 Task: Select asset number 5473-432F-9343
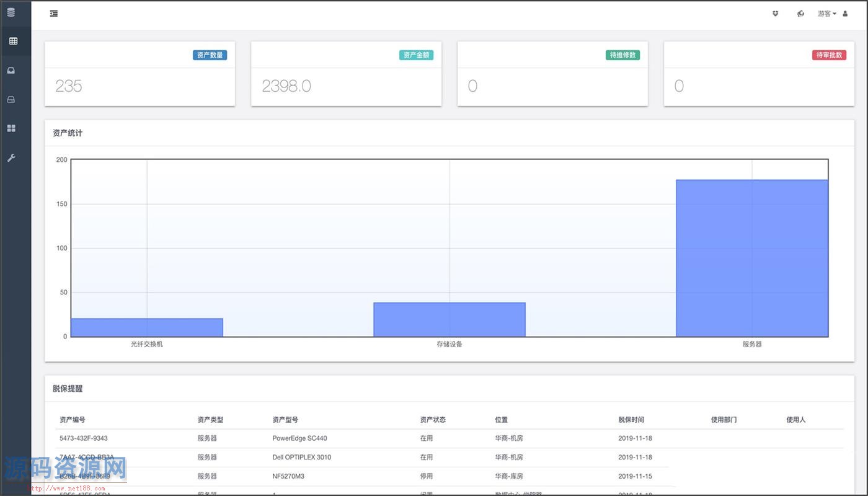click(x=84, y=438)
